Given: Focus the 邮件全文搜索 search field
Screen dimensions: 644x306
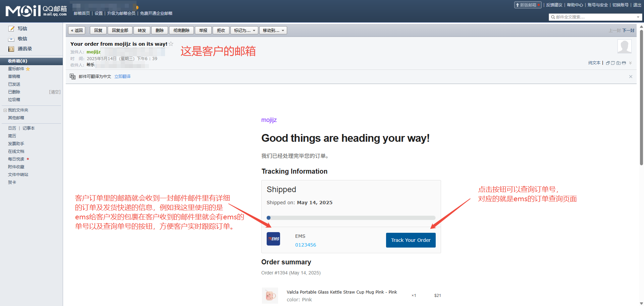Looking at the screenshot, I should (595, 17).
